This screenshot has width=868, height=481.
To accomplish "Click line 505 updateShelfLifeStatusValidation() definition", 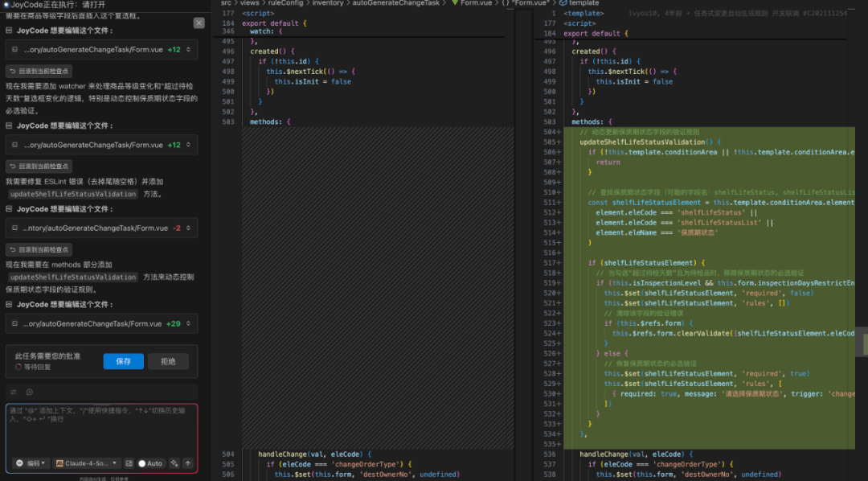I will (650, 142).
